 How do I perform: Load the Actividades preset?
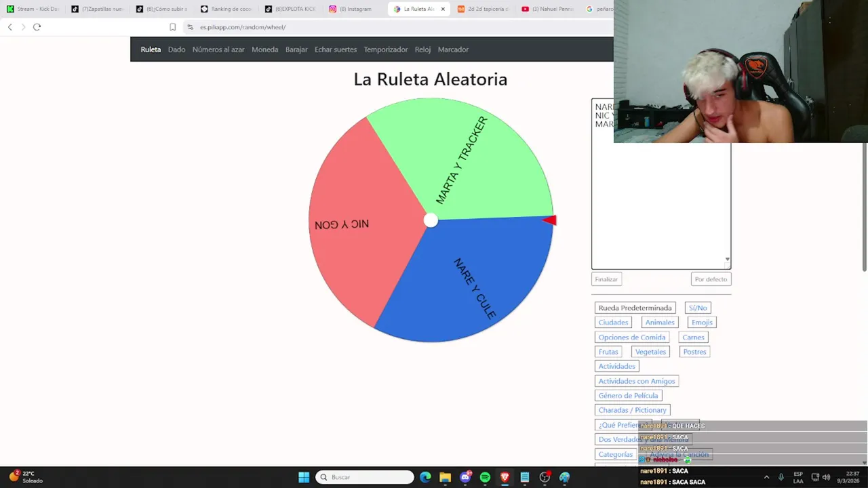(x=616, y=366)
